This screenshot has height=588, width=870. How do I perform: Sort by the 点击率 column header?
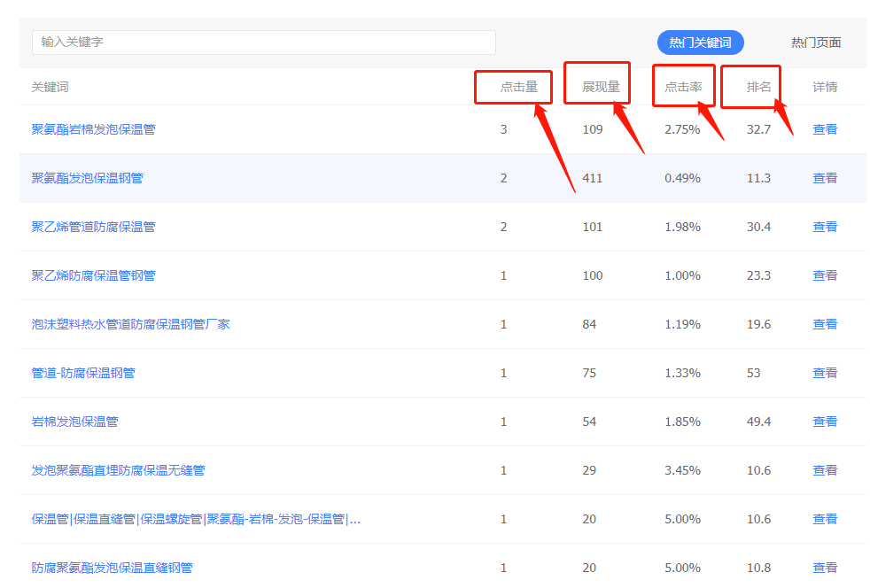tap(684, 87)
